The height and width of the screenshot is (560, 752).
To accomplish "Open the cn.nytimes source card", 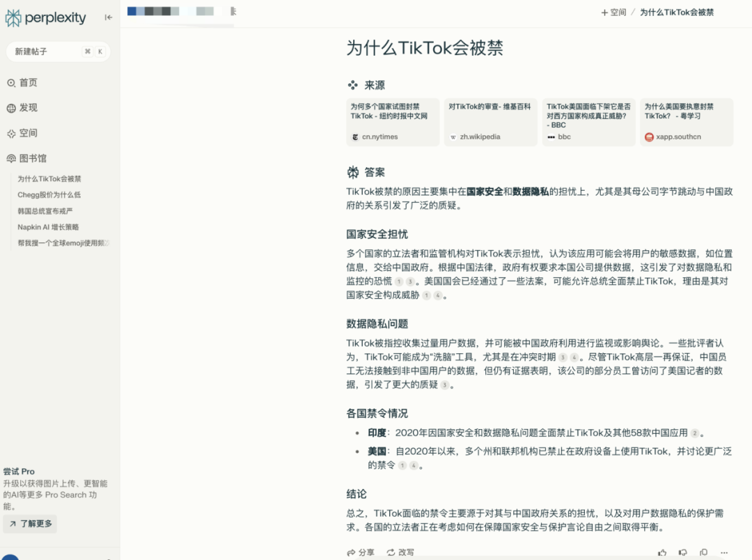I will tap(393, 122).
